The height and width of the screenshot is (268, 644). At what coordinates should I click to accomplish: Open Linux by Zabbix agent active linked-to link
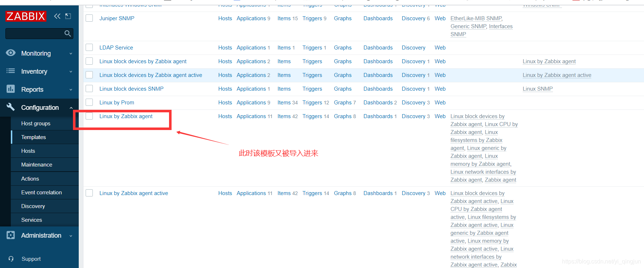point(557,75)
